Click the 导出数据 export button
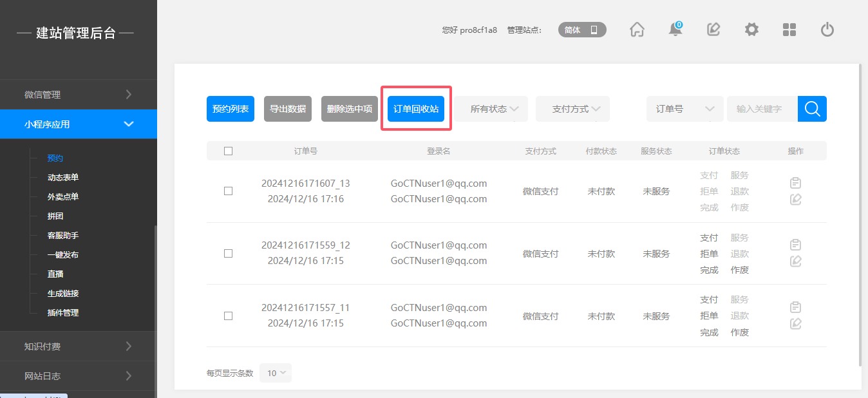 pos(288,109)
